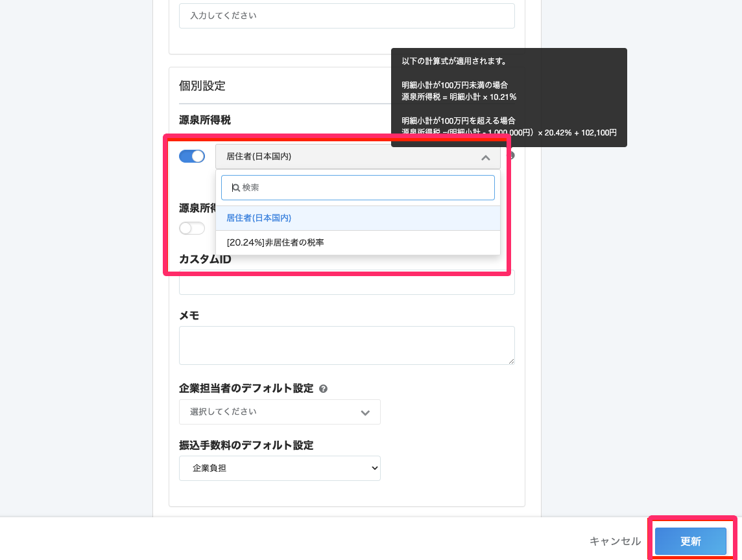Select 居住者(日本国内) option in list
Screen dimensions: 742x560
pos(358,218)
